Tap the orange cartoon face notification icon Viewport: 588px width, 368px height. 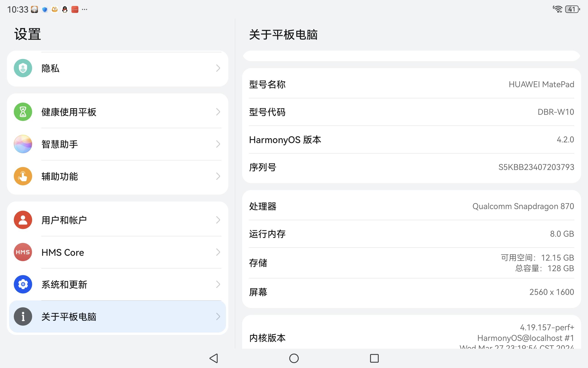[x=55, y=9]
